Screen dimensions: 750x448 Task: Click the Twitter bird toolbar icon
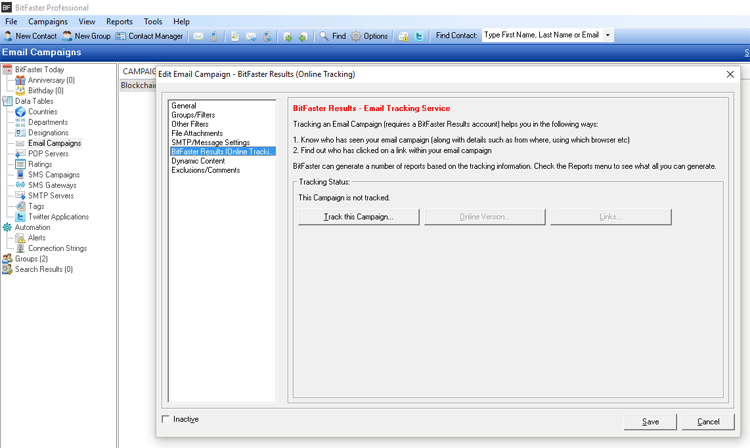pos(419,36)
